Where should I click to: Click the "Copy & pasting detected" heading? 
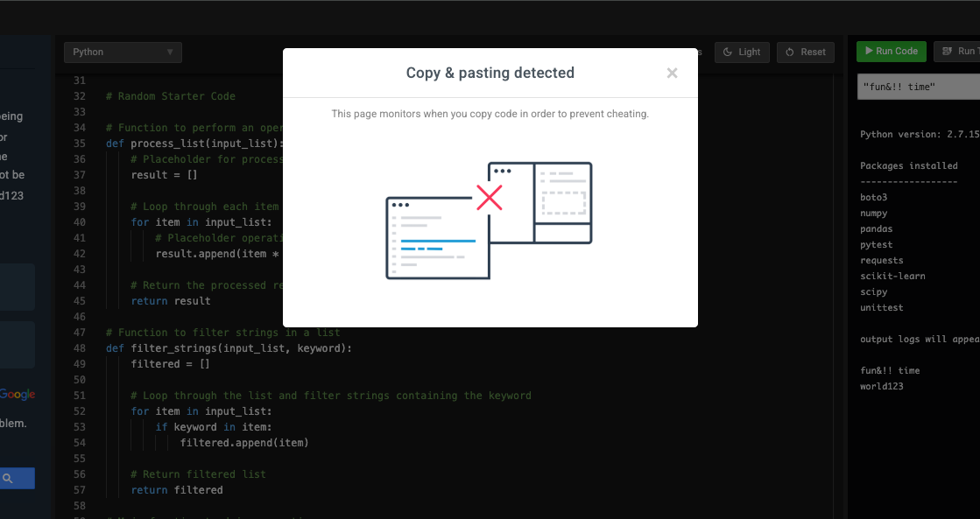(490, 74)
